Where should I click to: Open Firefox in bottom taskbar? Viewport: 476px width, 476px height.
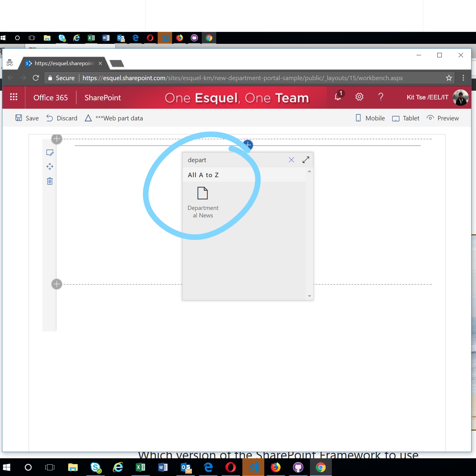(x=276, y=467)
